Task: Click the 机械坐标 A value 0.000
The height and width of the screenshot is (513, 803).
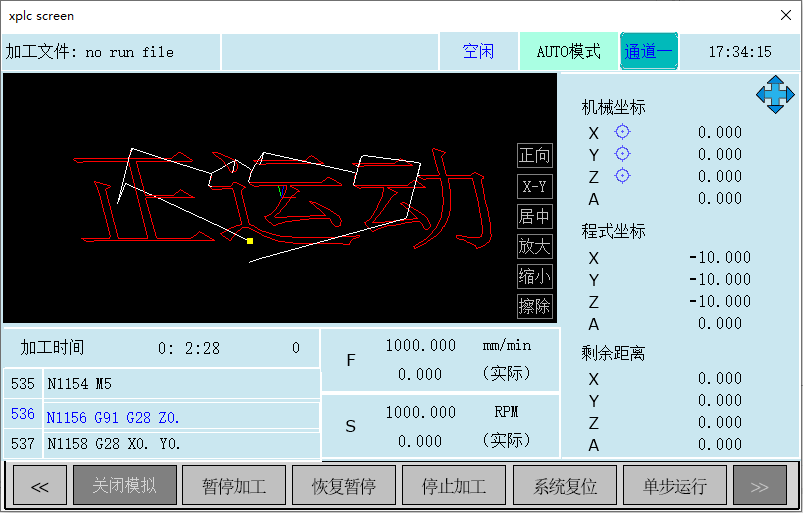Action: 720,198
